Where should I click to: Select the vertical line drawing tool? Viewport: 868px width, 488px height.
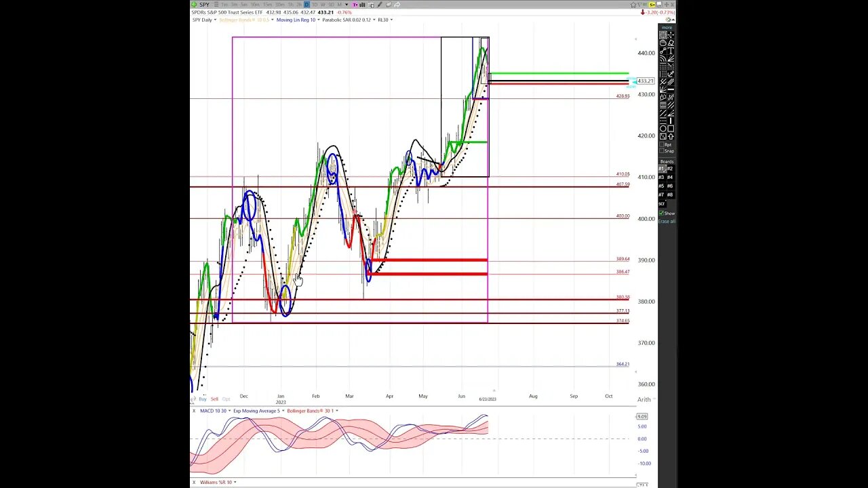click(671, 120)
